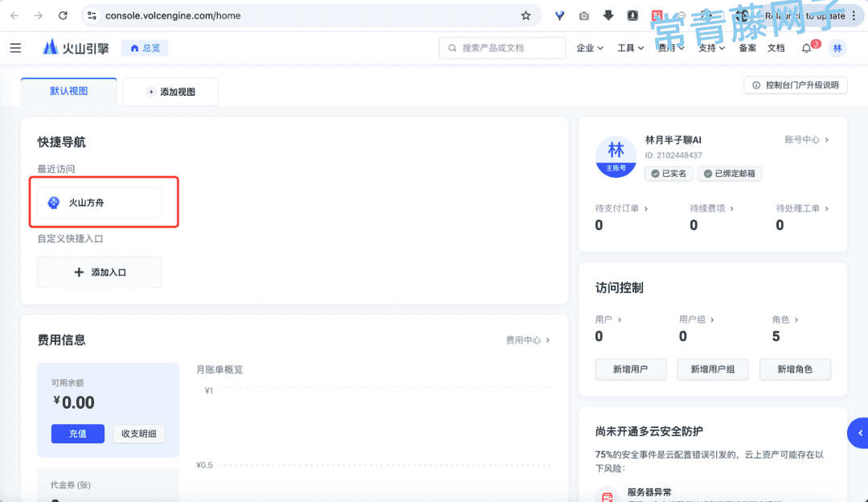Click the 已实名 verified badge

click(669, 174)
